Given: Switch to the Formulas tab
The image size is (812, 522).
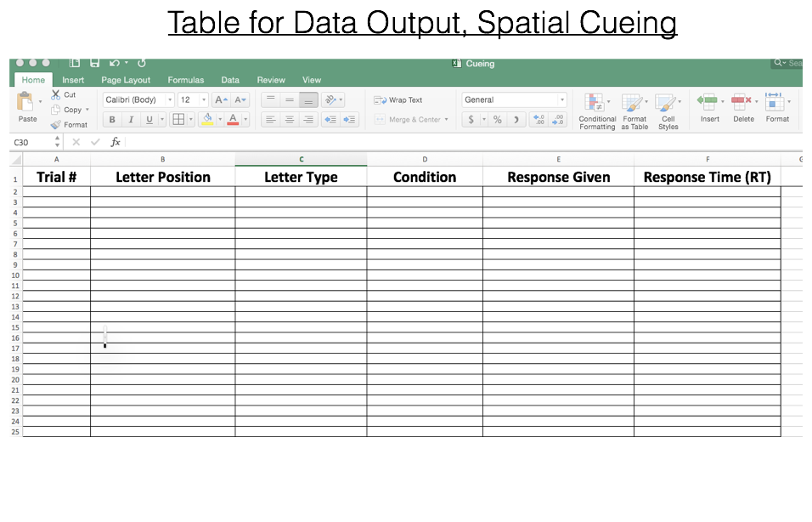Looking at the screenshot, I should pos(186,80).
